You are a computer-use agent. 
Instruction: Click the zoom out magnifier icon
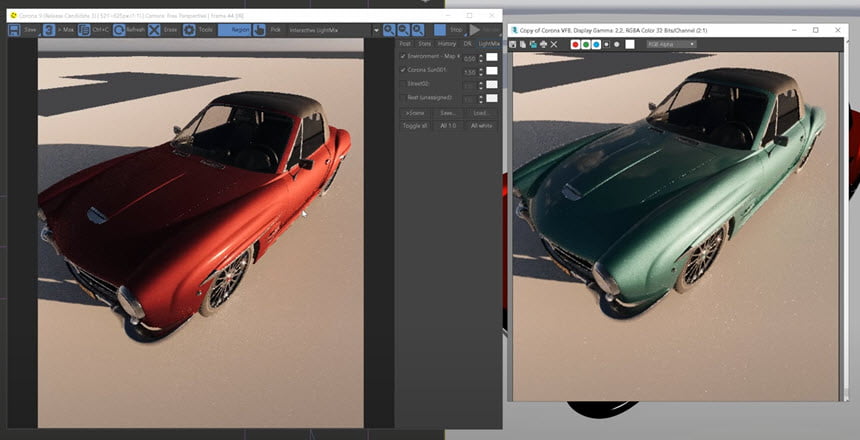403,30
